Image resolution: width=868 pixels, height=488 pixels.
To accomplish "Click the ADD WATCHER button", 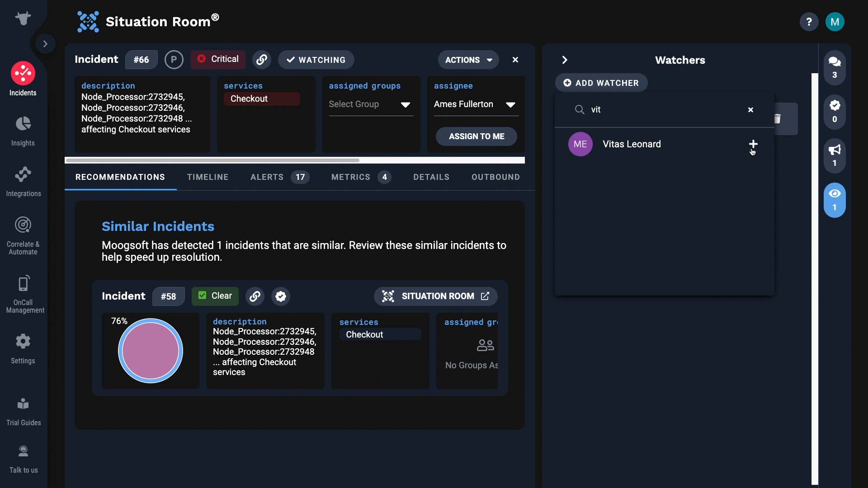I will click(601, 83).
